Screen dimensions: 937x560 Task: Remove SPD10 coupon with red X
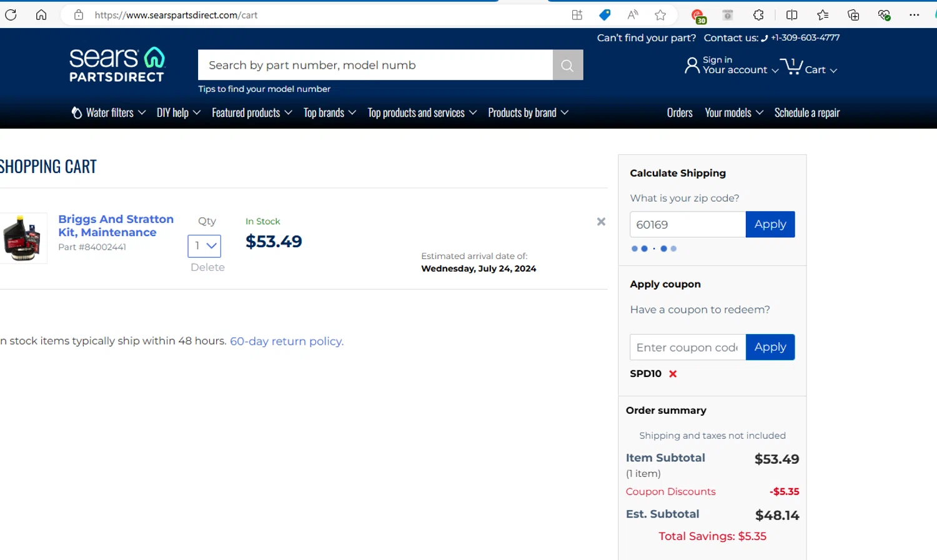click(x=673, y=374)
